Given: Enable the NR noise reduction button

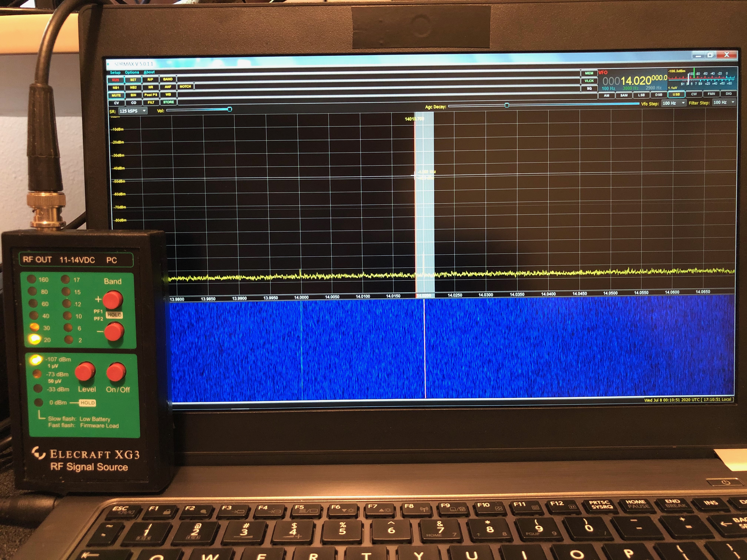Looking at the screenshot, I should [151, 87].
